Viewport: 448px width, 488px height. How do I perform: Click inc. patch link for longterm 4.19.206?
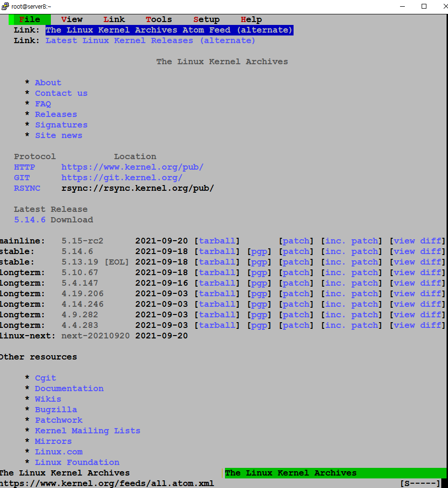click(352, 294)
